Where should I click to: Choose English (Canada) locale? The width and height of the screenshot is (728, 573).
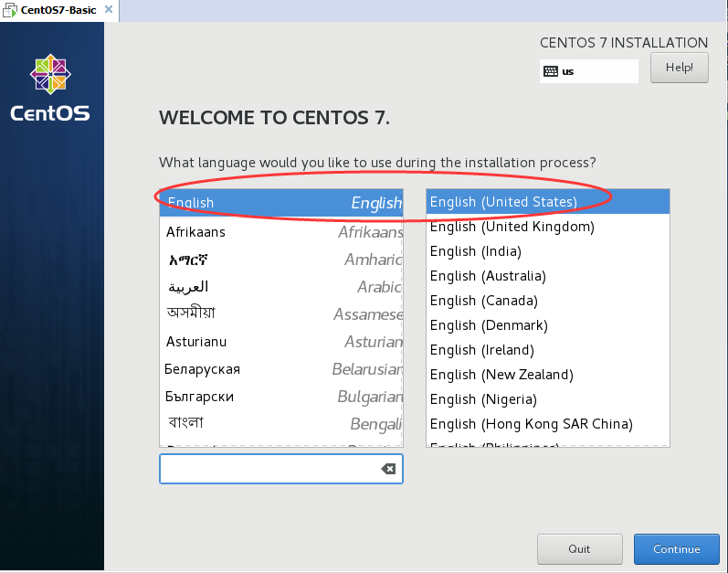click(548, 301)
